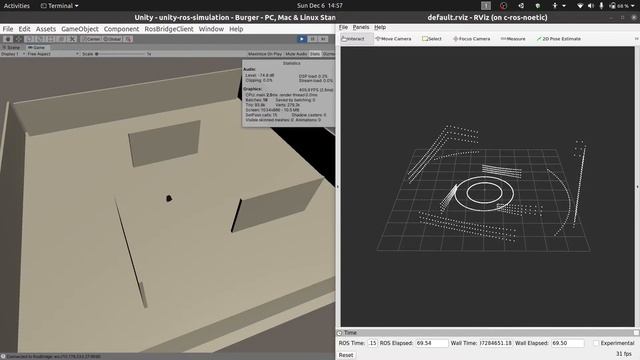Open Unity Window menu
The width and height of the screenshot is (640, 360).
point(211,29)
